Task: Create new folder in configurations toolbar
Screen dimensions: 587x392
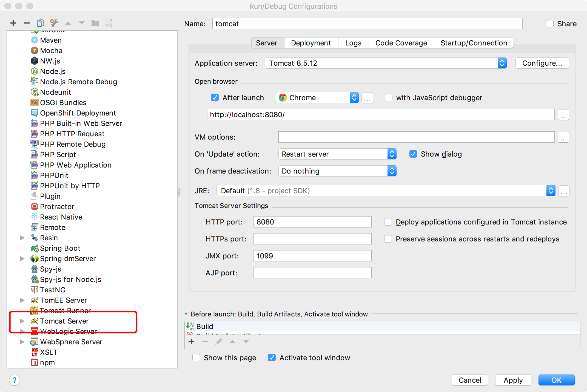Action: [95, 23]
